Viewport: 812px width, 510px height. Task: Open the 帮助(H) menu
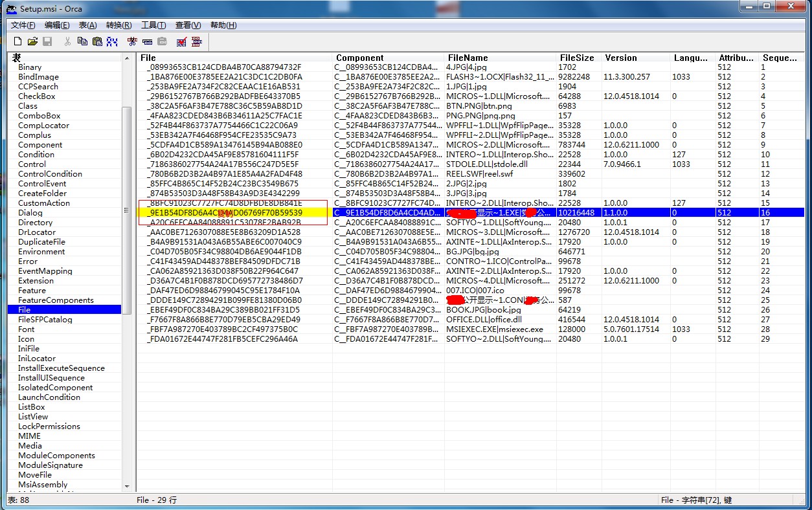(x=223, y=25)
